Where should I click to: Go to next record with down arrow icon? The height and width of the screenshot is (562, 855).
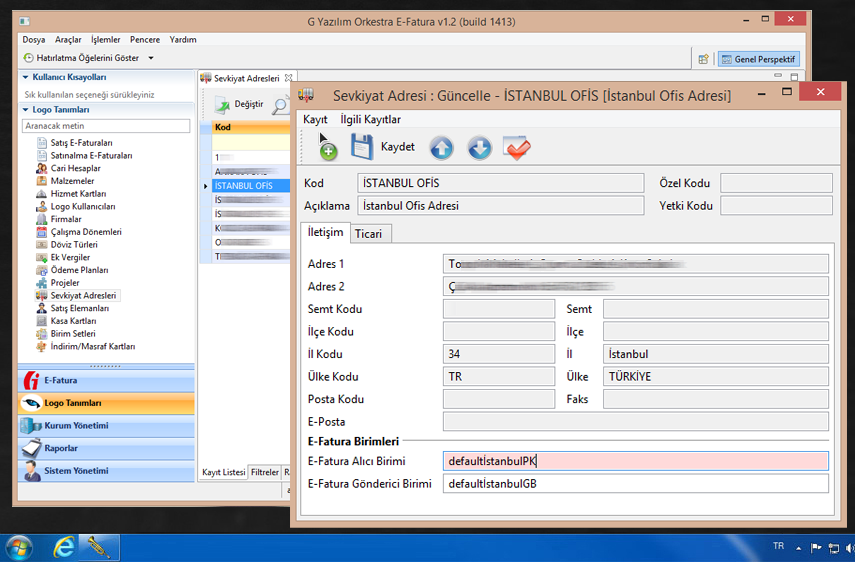(x=479, y=148)
